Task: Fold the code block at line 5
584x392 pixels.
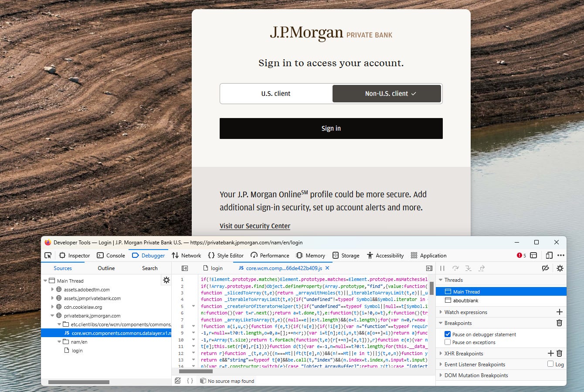Action: (x=194, y=306)
